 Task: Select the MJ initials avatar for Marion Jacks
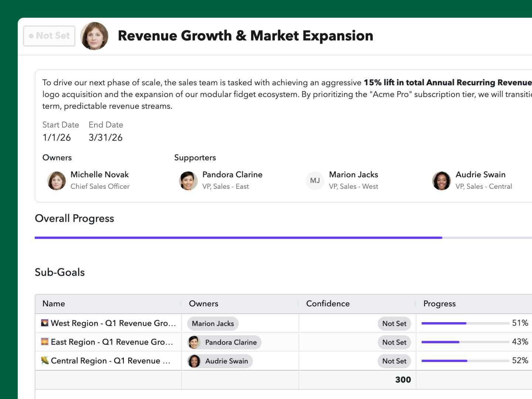(315, 181)
